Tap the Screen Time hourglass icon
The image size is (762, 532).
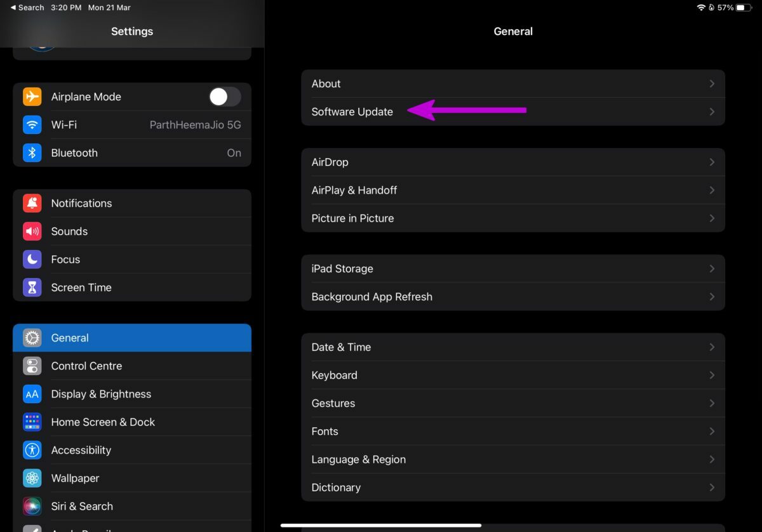click(x=32, y=288)
